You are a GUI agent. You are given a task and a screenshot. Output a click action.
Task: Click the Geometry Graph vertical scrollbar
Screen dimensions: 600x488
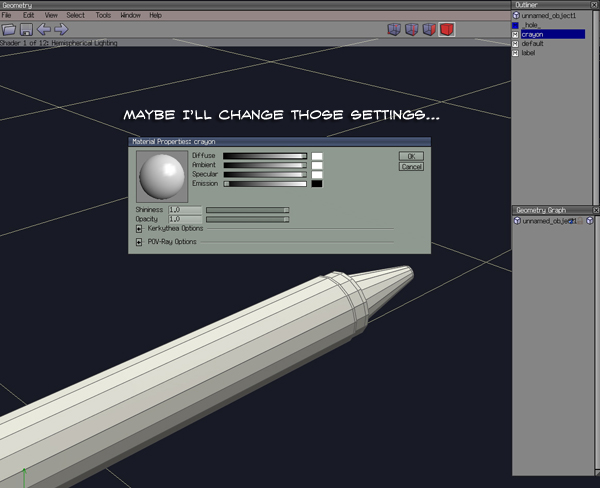(597, 344)
